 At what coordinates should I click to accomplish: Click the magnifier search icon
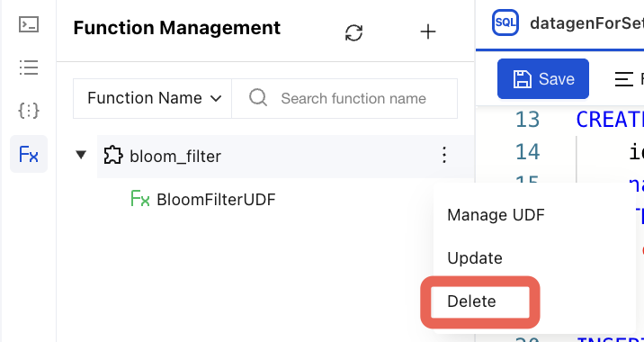tap(258, 98)
